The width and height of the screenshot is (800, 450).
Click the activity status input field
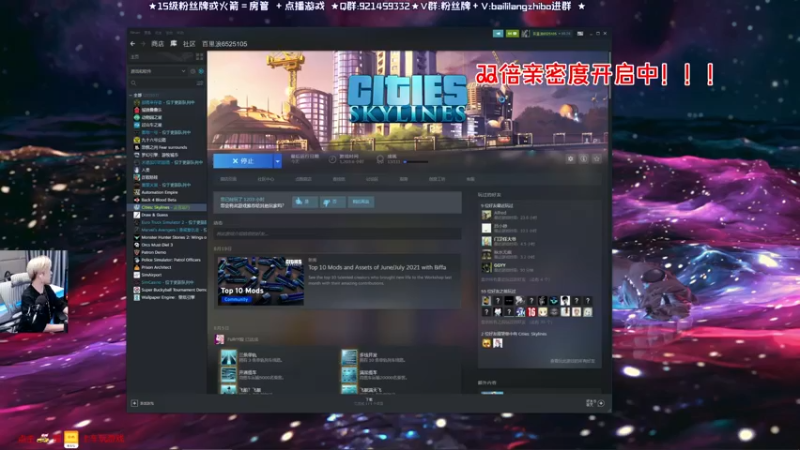coord(337,234)
